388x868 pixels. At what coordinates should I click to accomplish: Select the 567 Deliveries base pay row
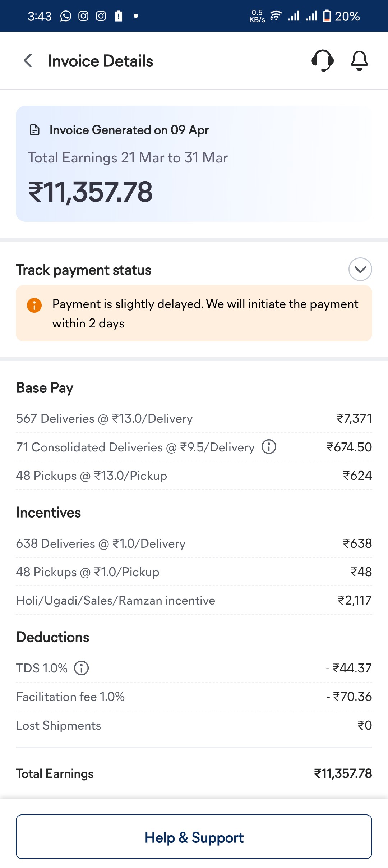point(194,418)
